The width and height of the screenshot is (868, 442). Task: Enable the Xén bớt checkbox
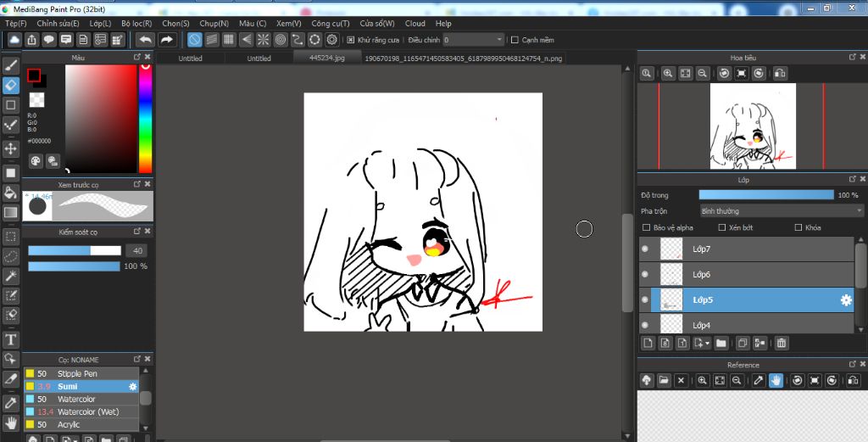(722, 227)
